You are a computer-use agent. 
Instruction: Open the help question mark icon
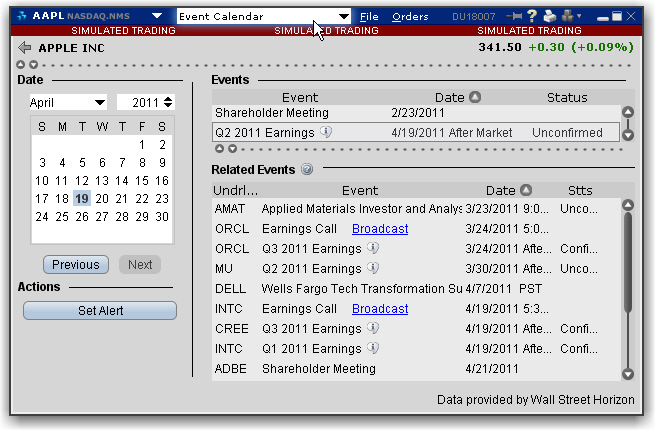(x=532, y=16)
